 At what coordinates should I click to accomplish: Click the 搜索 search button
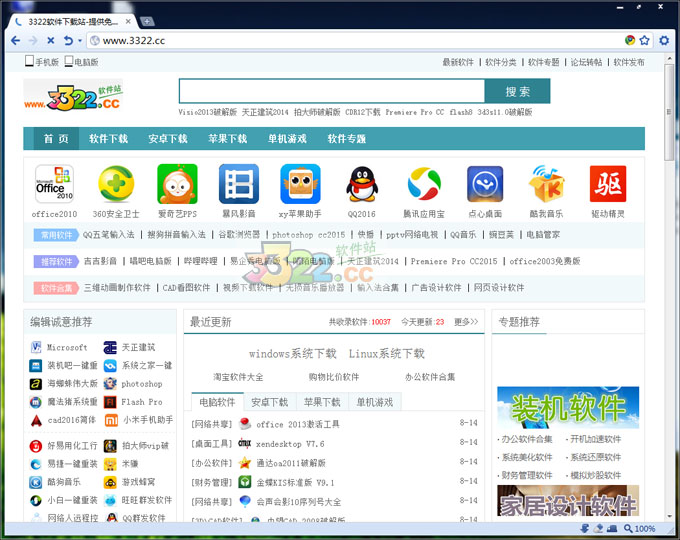[x=517, y=91]
